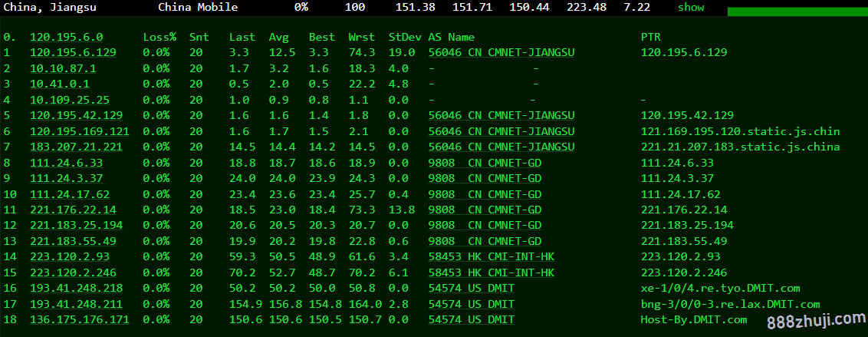Viewport: 868px width, 337px height.
Task: Open the underlined IP 111.24.6.33 at hop 8
Action: coord(67,163)
